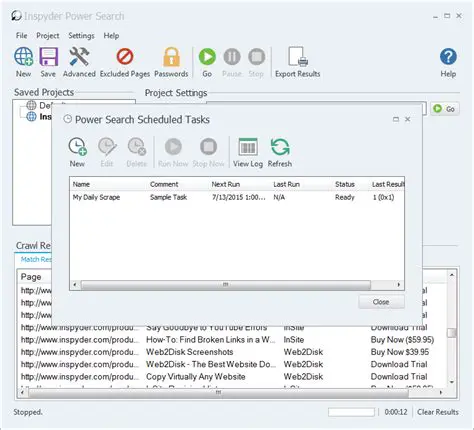Viewport: 474px width, 430px height.
Task: Click How-To: Find Broken Links result
Action: pyautogui.click(x=210, y=340)
